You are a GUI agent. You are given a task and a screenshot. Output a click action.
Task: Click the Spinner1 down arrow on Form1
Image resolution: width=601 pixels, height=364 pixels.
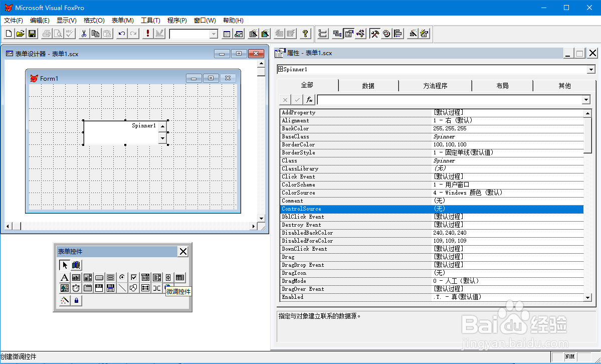coord(162,138)
